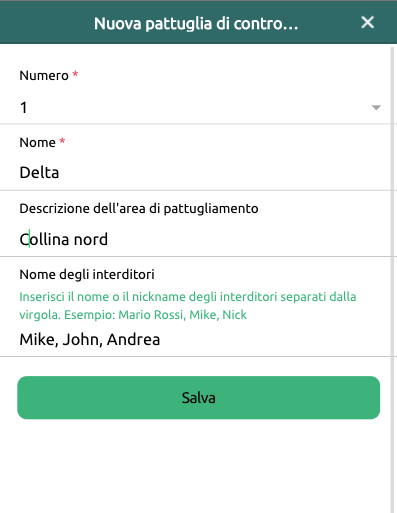Click the red asterisk beside Nome
The image size is (397, 513).
pyautogui.click(x=62, y=140)
